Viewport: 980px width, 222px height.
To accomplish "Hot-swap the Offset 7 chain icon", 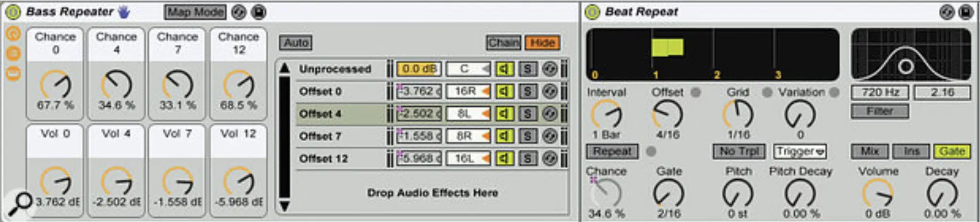I will [550, 136].
